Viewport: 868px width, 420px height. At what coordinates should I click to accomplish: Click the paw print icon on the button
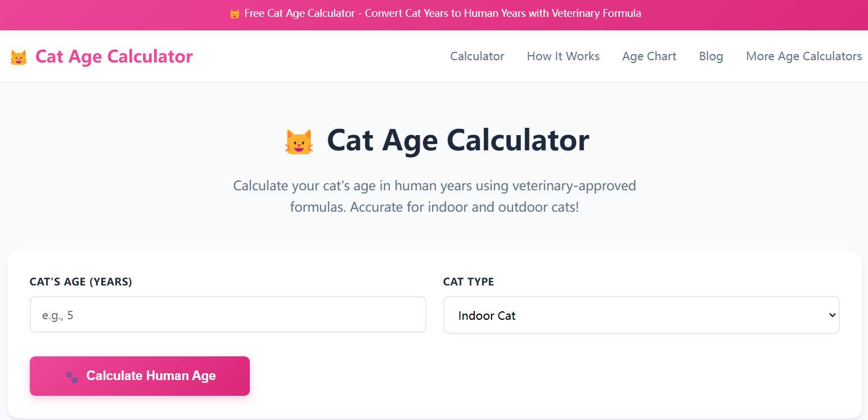[x=72, y=377]
